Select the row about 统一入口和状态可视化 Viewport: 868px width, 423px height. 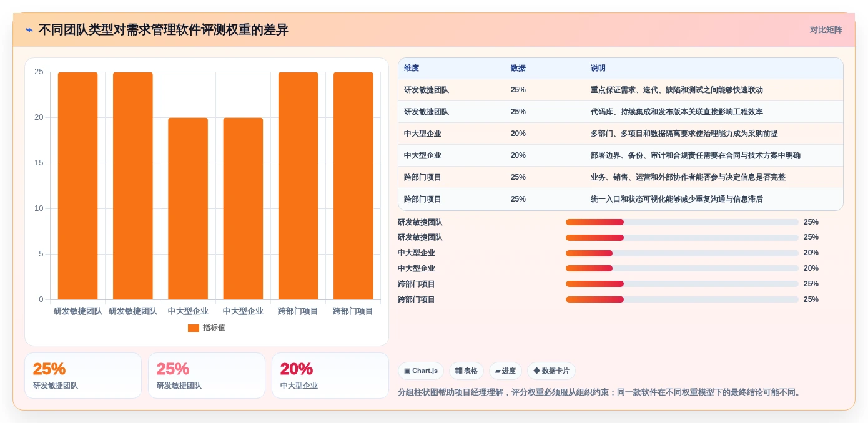coord(621,199)
